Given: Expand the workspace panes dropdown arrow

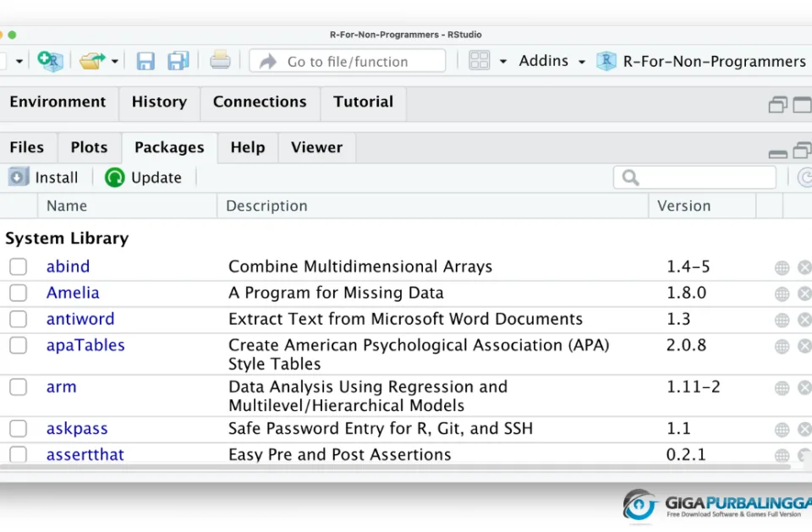Looking at the screenshot, I should (502, 62).
